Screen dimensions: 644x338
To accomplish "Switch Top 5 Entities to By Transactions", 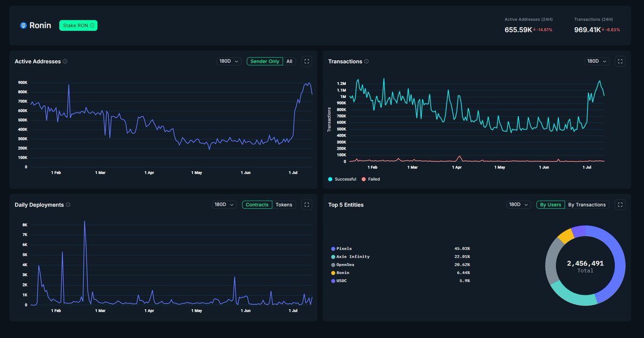I will point(587,204).
